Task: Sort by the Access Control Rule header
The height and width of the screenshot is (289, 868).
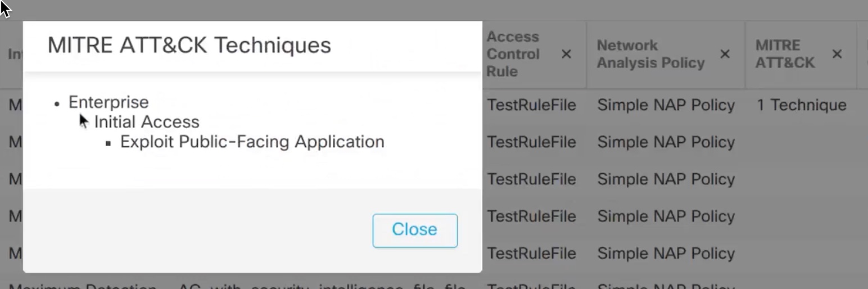Action: tap(513, 54)
